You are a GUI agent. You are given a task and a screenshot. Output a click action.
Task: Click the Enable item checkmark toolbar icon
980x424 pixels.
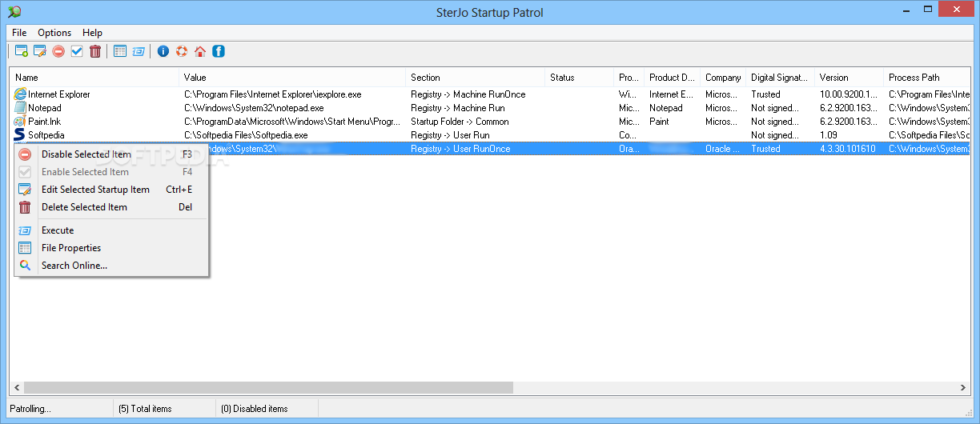click(x=77, y=51)
